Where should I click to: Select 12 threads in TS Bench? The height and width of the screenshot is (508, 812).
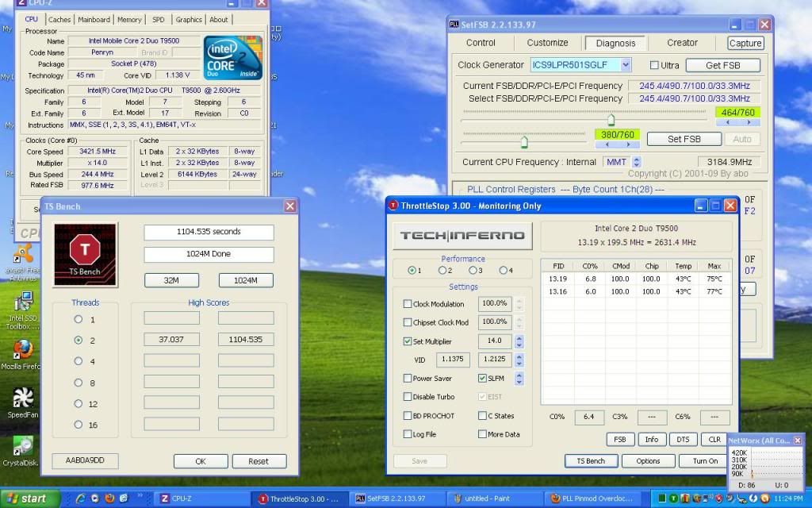point(79,403)
